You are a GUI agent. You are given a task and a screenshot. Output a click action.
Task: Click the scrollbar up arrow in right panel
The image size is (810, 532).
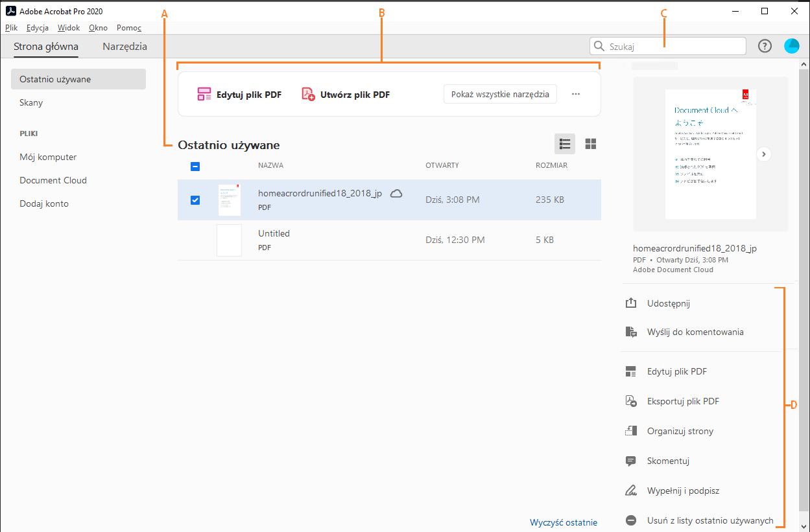click(x=804, y=64)
